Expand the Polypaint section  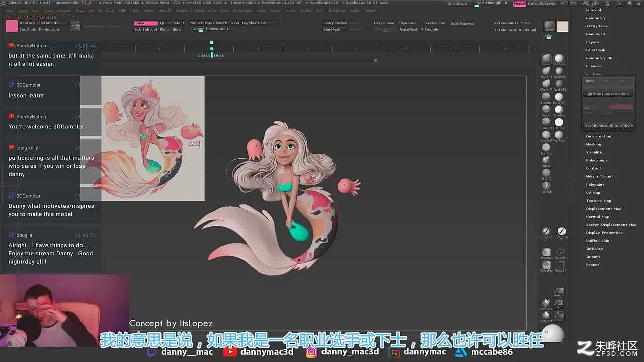tap(595, 185)
